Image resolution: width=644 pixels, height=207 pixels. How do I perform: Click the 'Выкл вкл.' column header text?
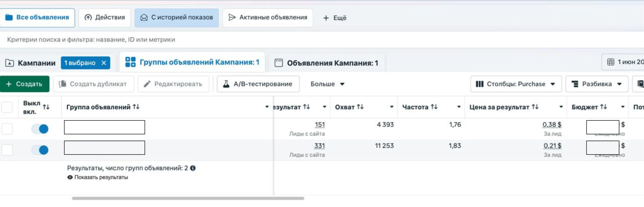pyautogui.click(x=32, y=107)
